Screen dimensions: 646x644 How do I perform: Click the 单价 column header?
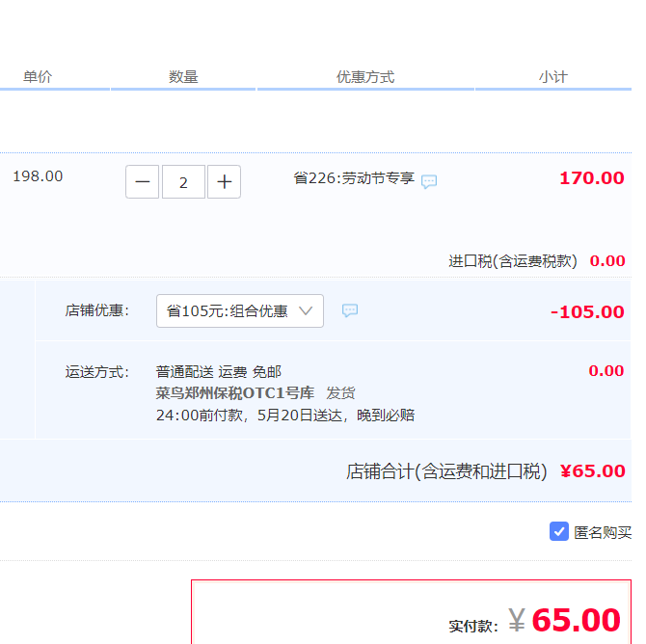coord(38,76)
